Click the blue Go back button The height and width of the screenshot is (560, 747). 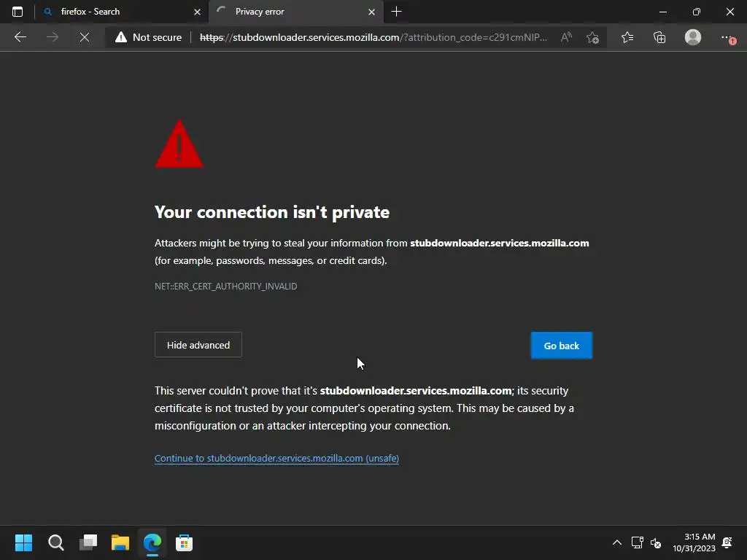point(562,345)
